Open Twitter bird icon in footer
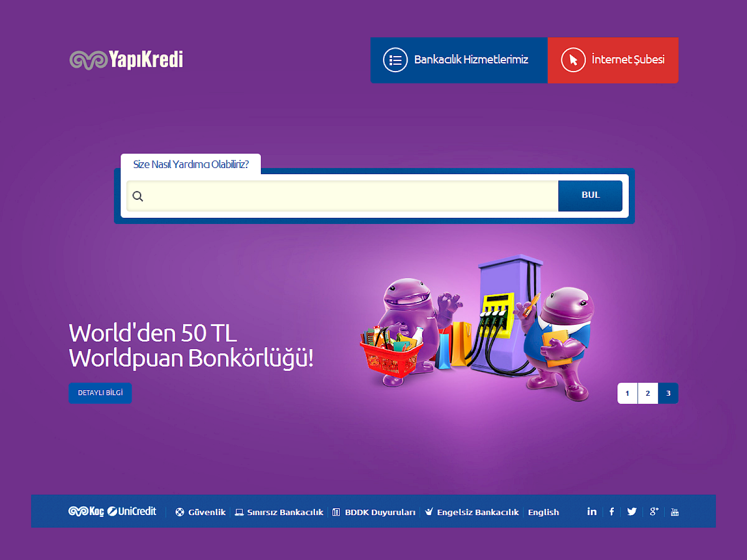Screen dimensions: 747x560 [x=632, y=511]
